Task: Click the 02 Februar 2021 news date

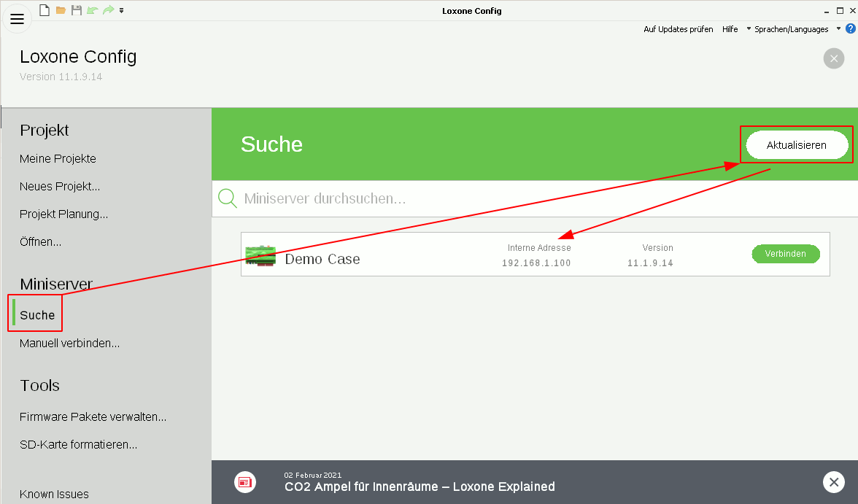Action: (x=313, y=475)
